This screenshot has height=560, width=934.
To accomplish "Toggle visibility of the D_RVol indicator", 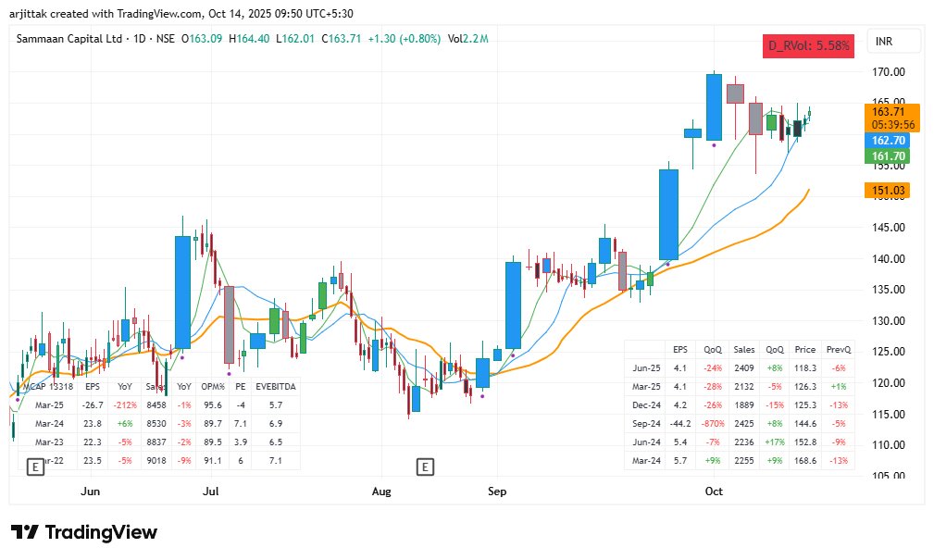I will tap(806, 46).
